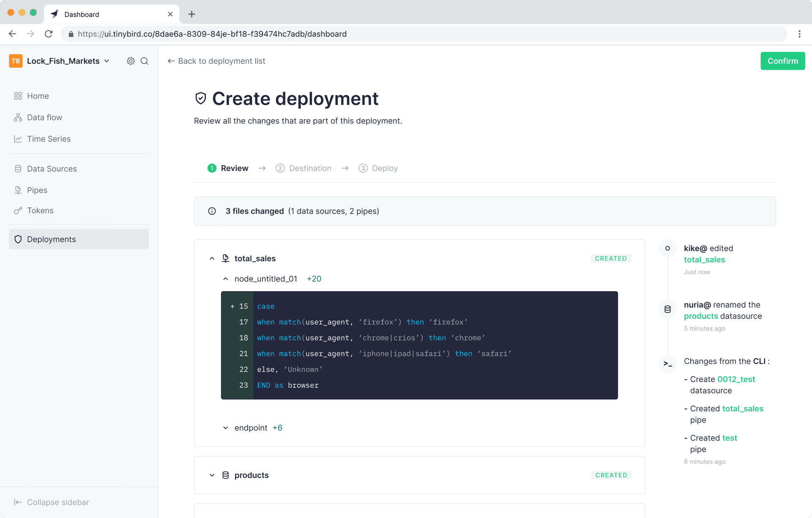Collapse the node_untitled_01 diff

click(225, 279)
